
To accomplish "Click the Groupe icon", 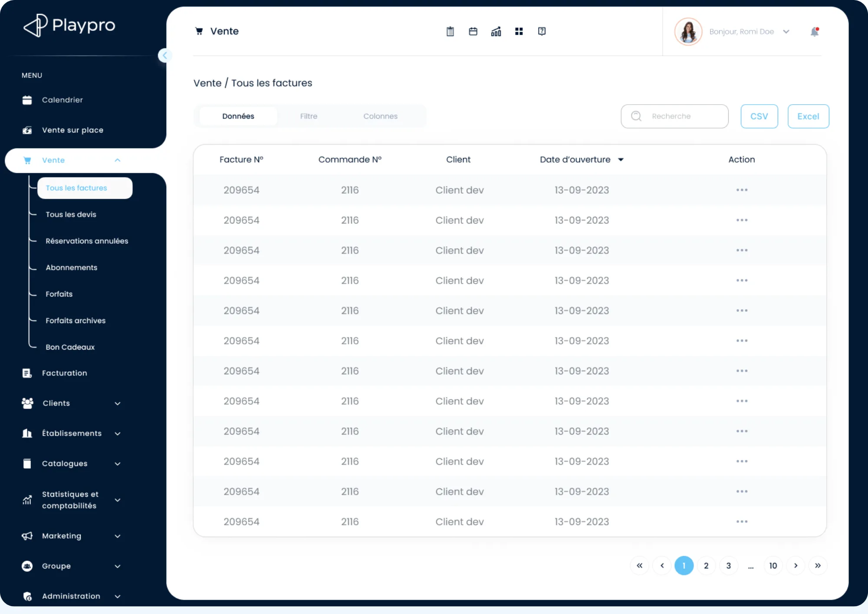I will click(27, 566).
